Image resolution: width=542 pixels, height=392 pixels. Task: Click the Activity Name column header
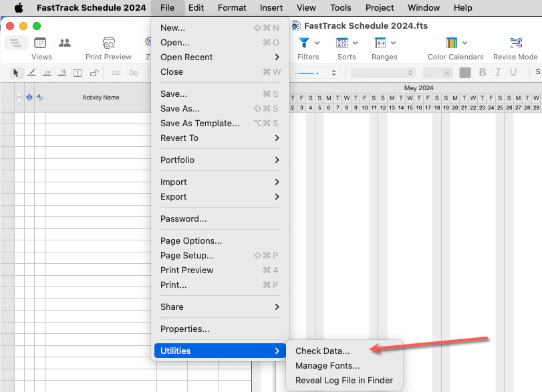click(101, 97)
